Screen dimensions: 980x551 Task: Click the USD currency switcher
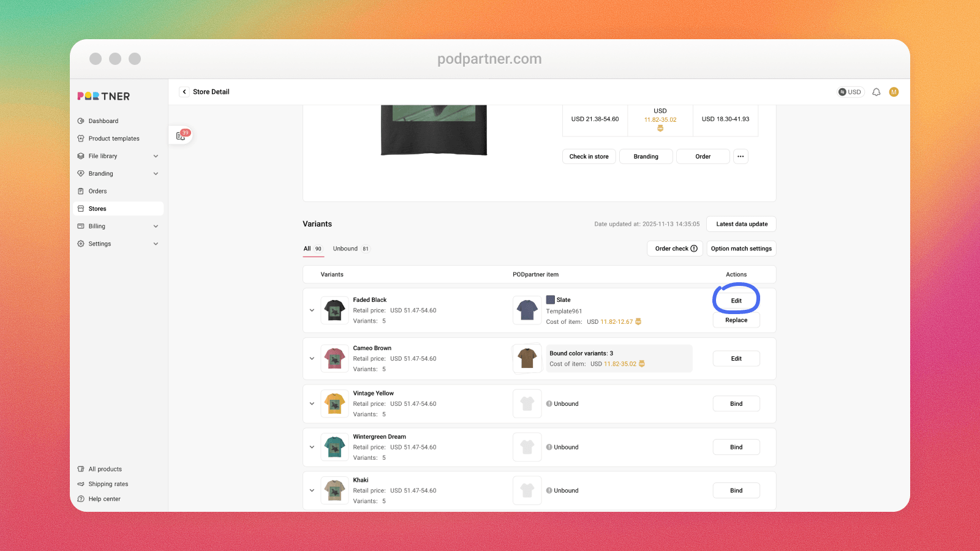pos(850,92)
